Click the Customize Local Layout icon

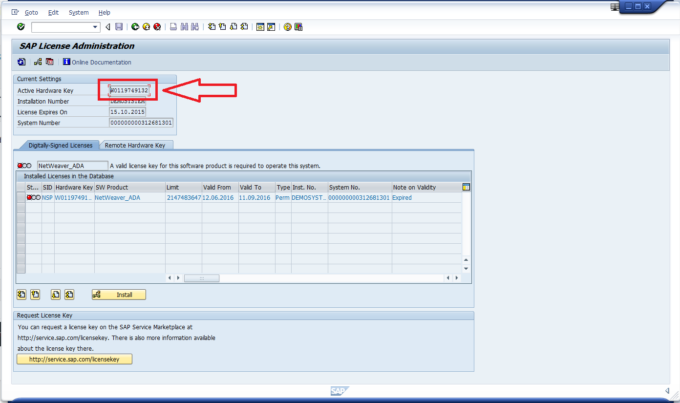pyautogui.click(x=299, y=27)
